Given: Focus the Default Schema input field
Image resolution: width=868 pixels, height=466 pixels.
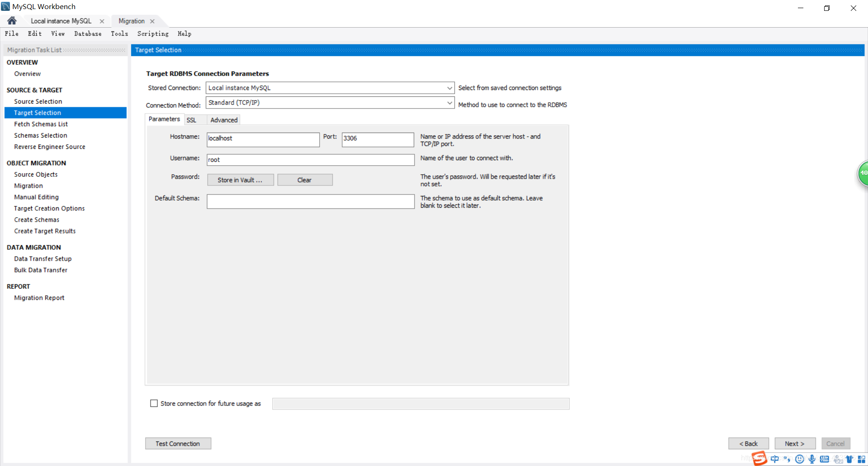Looking at the screenshot, I should tap(311, 201).
